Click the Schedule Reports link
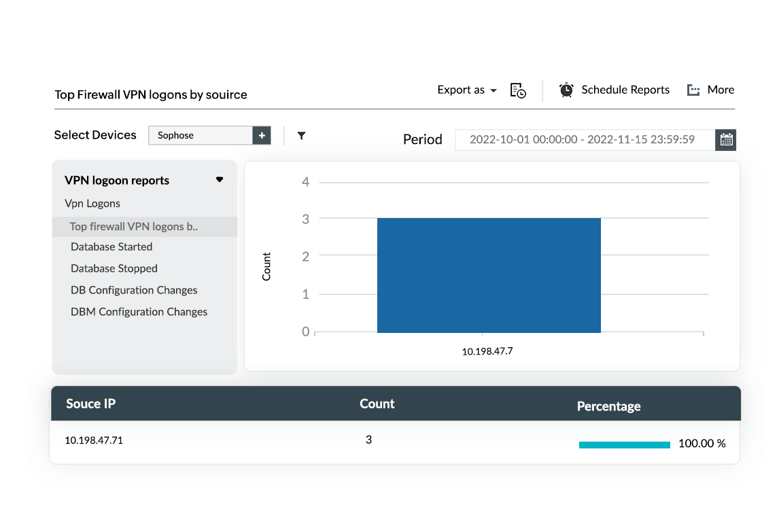The height and width of the screenshot is (532, 779). pyautogui.click(x=625, y=90)
